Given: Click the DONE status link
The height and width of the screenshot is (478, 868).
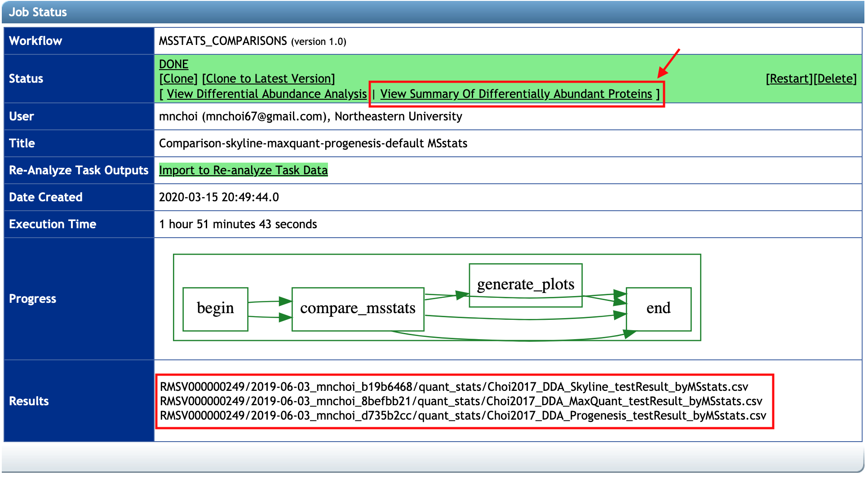Looking at the screenshot, I should click(x=173, y=64).
